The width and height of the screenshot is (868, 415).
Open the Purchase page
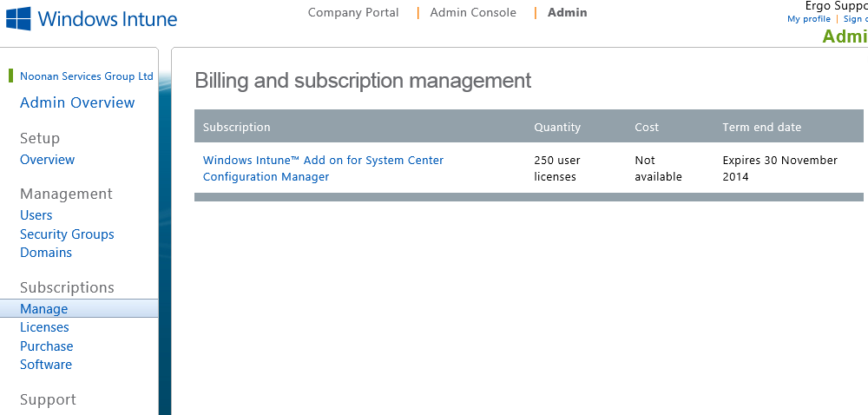47,346
